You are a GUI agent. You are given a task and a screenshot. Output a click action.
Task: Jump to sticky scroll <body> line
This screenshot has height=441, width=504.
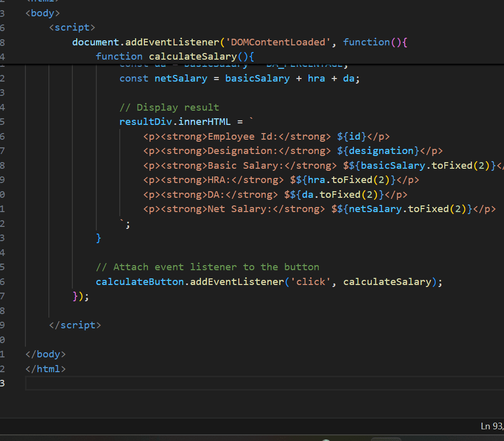(x=43, y=13)
